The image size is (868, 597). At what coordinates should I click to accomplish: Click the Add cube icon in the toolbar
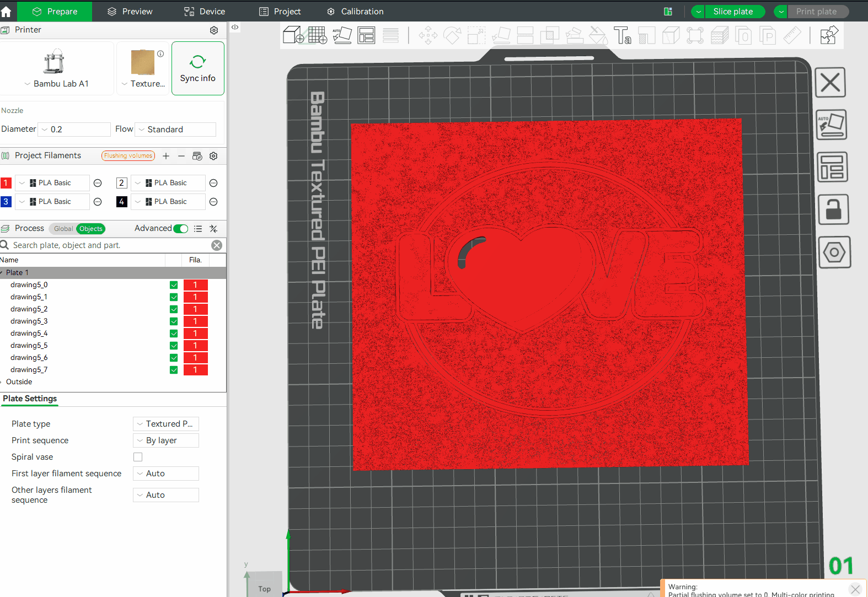point(293,35)
